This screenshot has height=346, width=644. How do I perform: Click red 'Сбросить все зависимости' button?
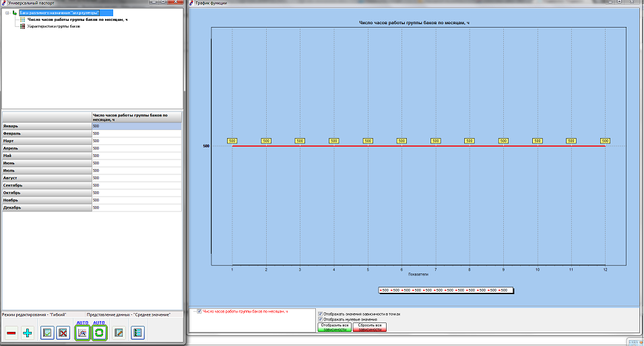370,327
